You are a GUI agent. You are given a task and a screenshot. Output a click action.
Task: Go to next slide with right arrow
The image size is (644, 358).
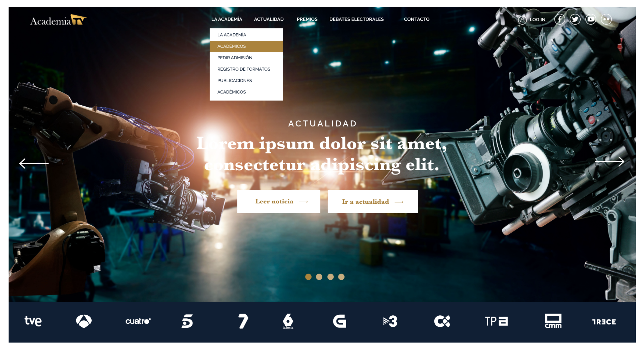coord(609,162)
